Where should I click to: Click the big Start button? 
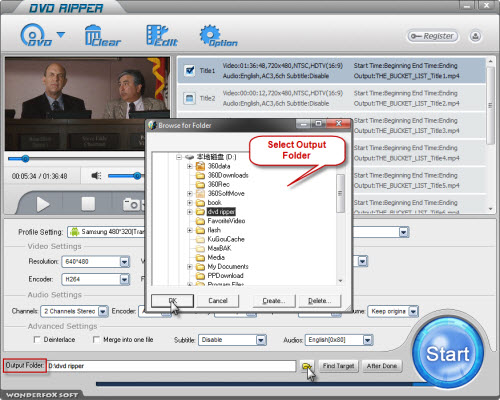click(x=448, y=353)
